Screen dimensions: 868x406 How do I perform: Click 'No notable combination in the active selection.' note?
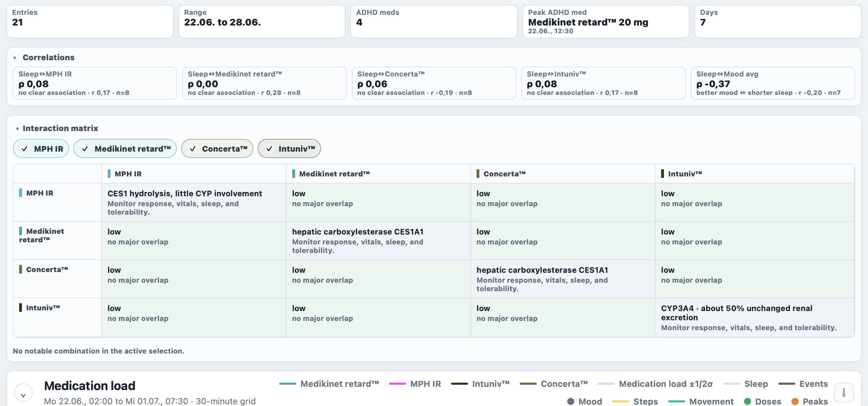tap(98, 351)
